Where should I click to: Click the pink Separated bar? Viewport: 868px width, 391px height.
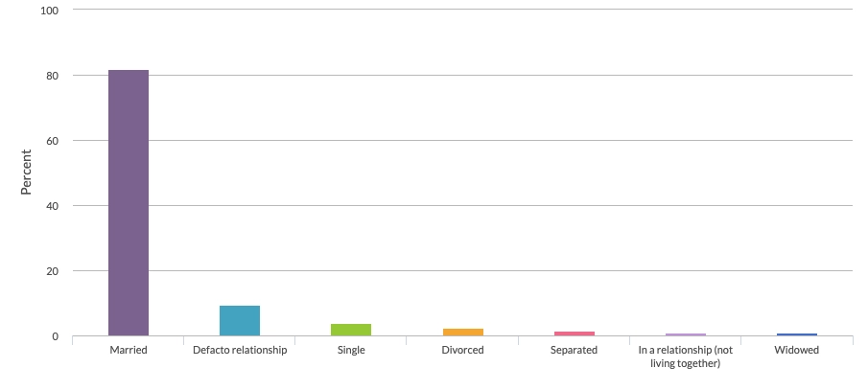pyautogui.click(x=575, y=333)
